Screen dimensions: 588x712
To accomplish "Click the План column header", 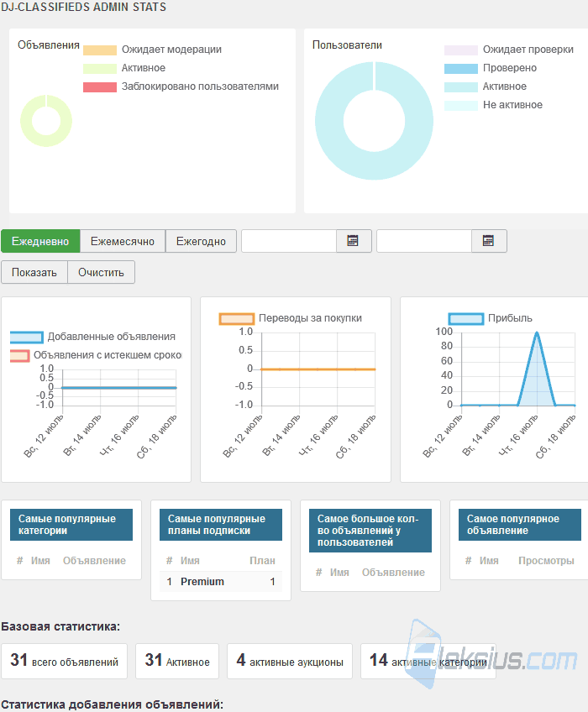I will [x=262, y=561].
